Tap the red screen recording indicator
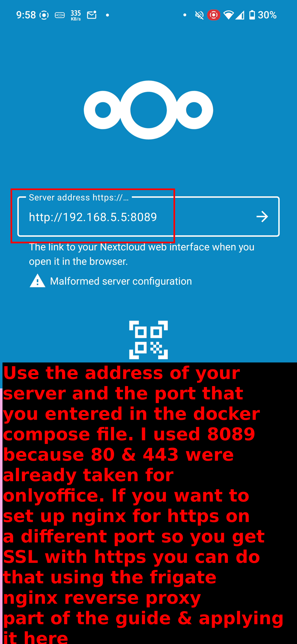The height and width of the screenshot is (644, 297). coord(214,15)
